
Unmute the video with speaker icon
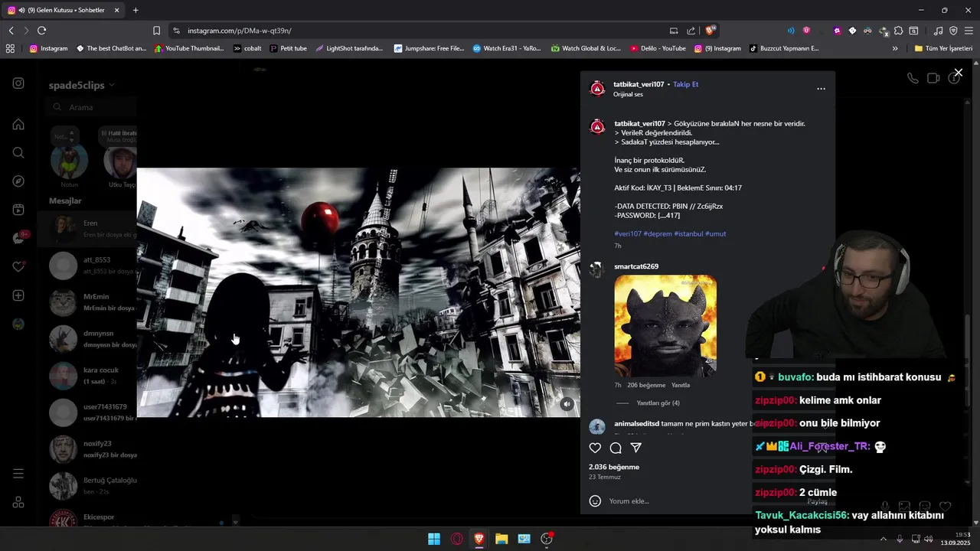point(567,404)
